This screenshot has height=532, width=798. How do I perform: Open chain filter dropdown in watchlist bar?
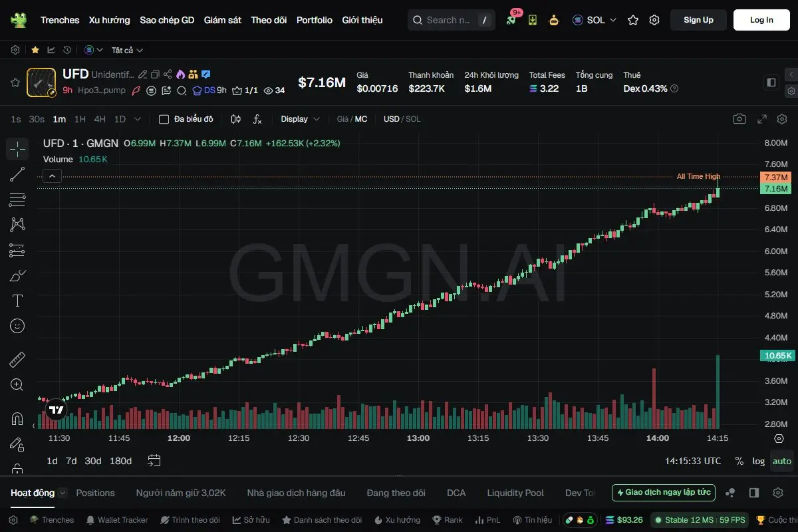pos(94,50)
